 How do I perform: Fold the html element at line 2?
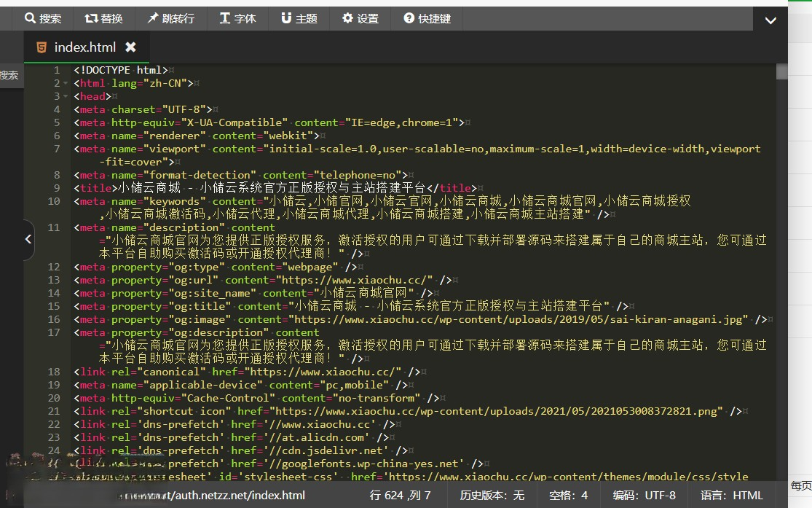tap(66, 82)
